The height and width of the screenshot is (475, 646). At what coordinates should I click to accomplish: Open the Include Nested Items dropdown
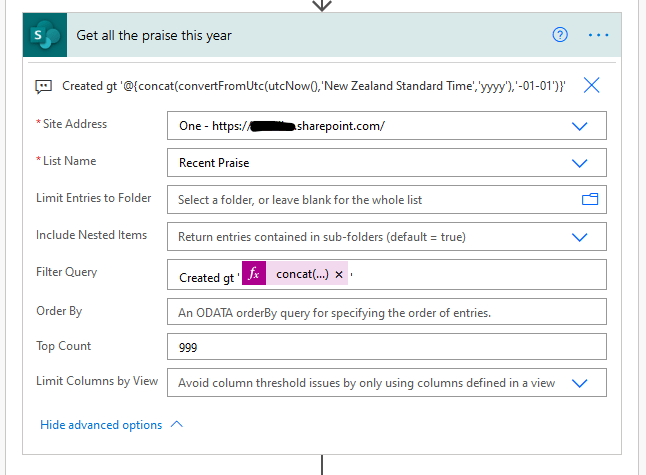[x=579, y=237]
